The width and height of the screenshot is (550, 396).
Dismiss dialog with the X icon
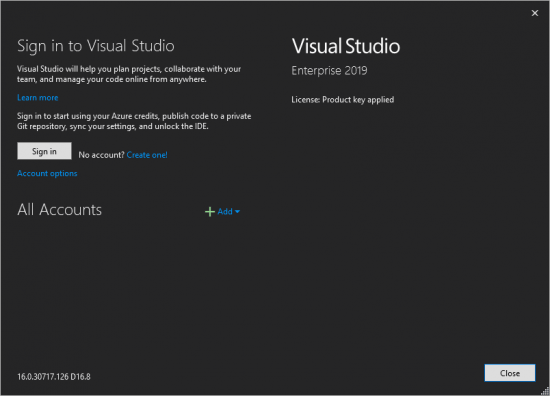click(x=535, y=13)
